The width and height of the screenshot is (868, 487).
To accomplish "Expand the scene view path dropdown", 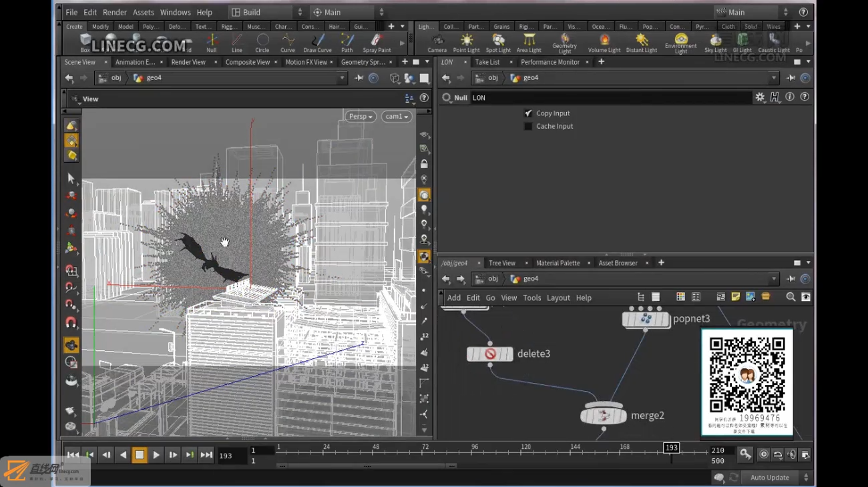I will point(342,78).
